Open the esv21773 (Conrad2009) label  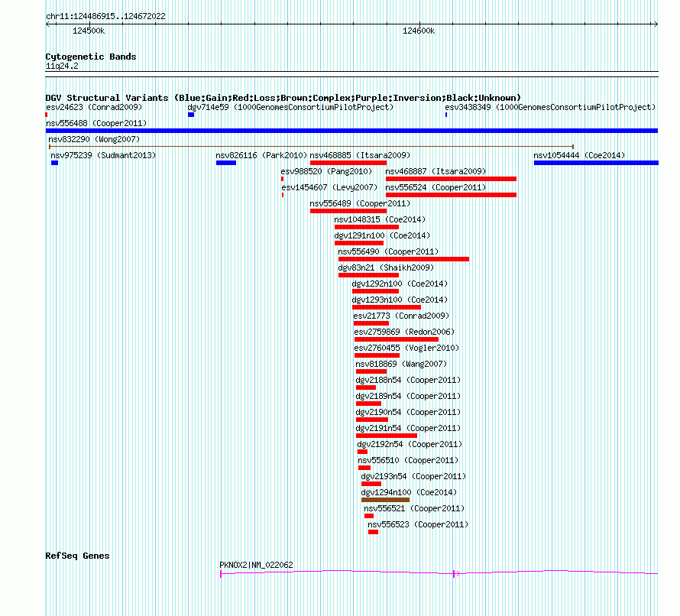[x=401, y=316]
